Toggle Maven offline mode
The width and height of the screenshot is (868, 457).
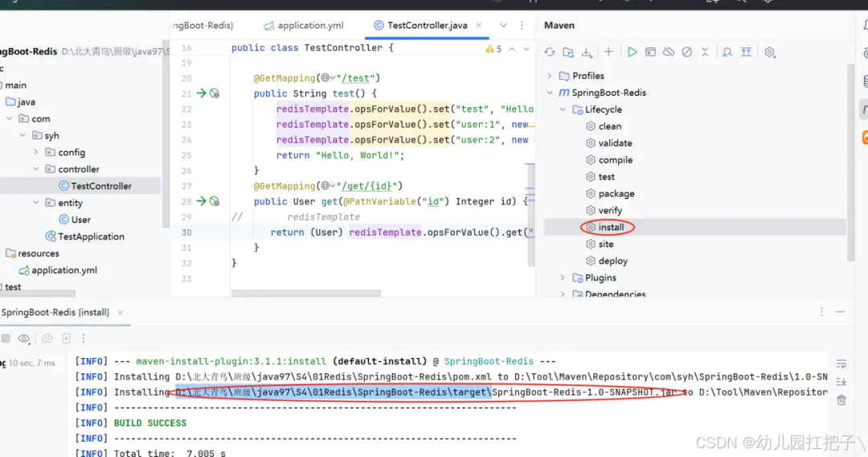coord(669,52)
